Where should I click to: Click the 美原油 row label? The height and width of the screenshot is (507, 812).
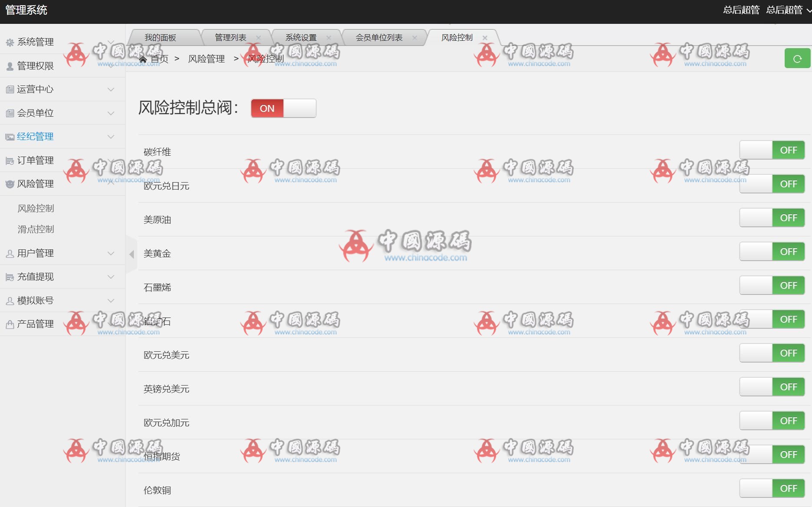point(158,220)
